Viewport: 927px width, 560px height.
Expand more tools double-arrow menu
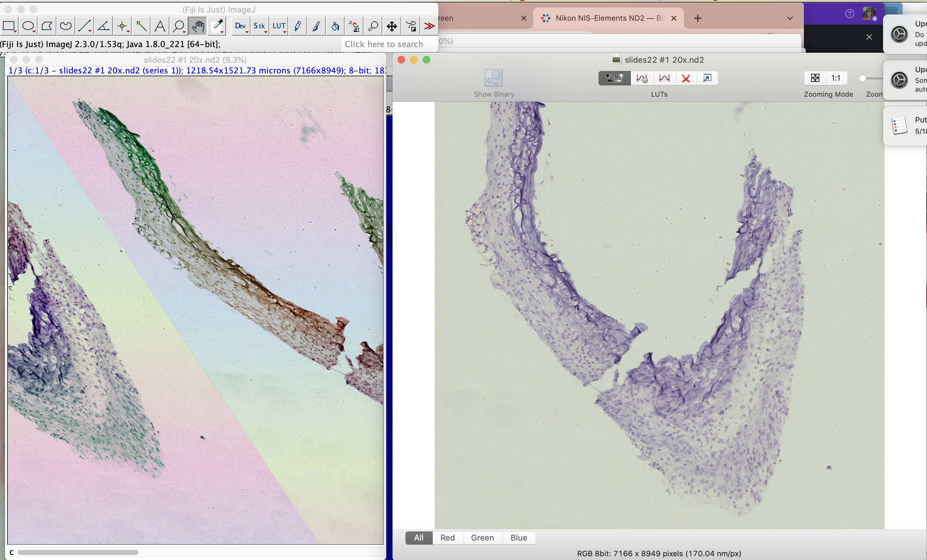pyautogui.click(x=429, y=26)
